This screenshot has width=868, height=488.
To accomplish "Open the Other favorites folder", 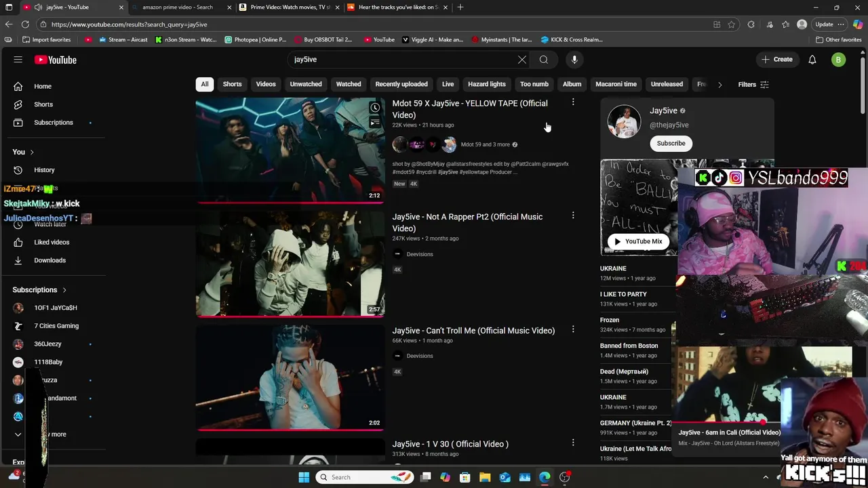I will (x=839, y=39).
